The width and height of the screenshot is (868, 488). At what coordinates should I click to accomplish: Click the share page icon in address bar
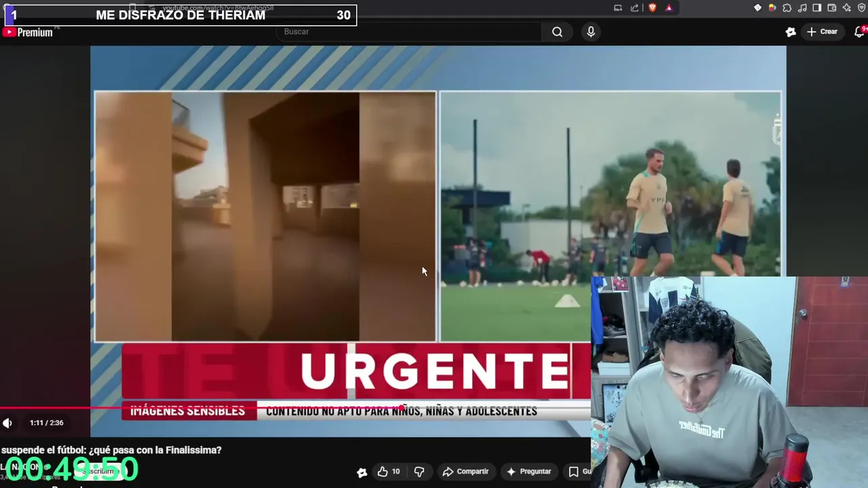pos(635,8)
